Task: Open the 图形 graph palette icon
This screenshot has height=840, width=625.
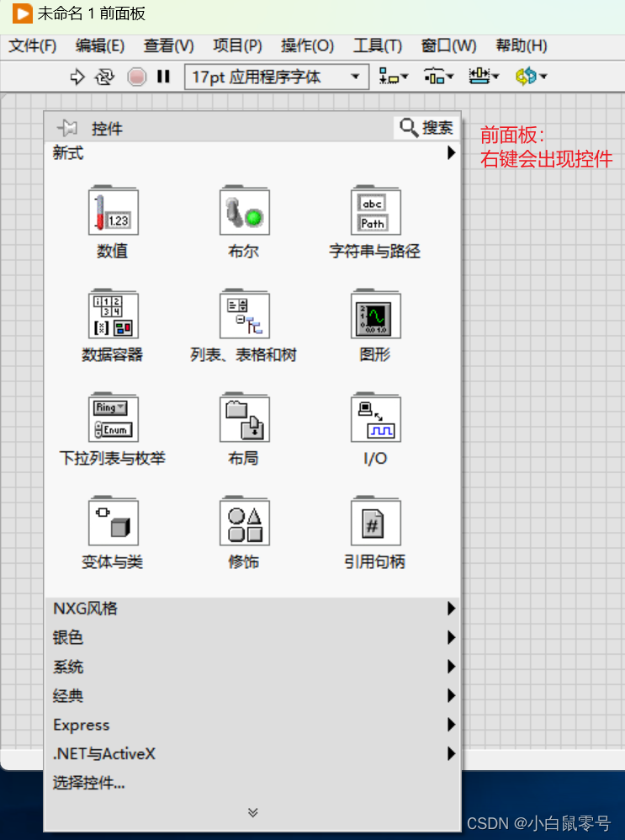Action: [x=375, y=314]
